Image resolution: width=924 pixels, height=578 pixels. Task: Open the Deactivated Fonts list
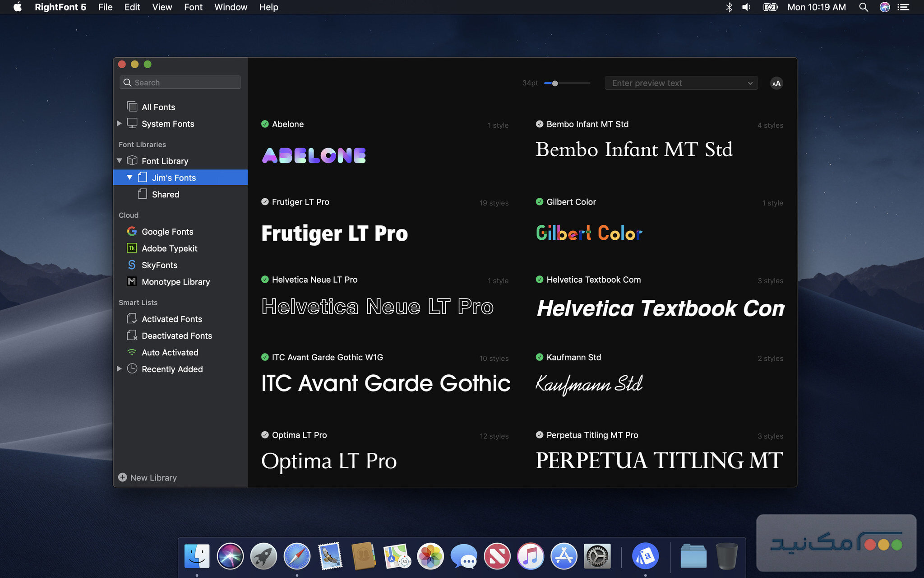click(176, 336)
